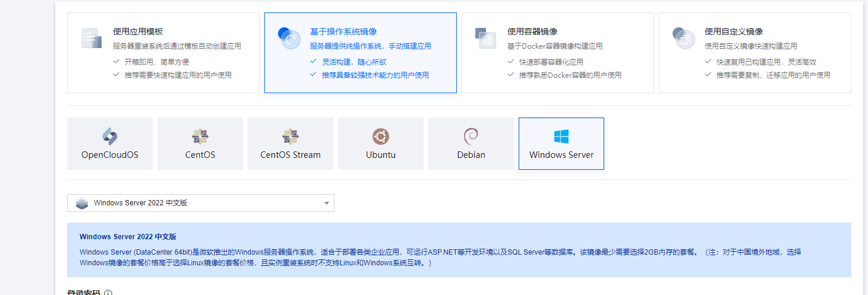Screen dimensions: 868x295
Task: Choose the Debian tile
Action: [471, 144]
